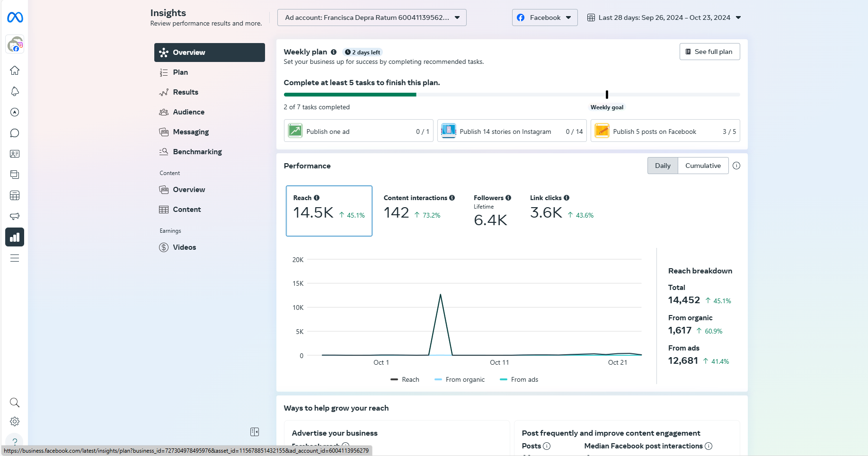This screenshot has height=456, width=868.
Task: Switch Performance view to Daily
Action: tap(663, 166)
